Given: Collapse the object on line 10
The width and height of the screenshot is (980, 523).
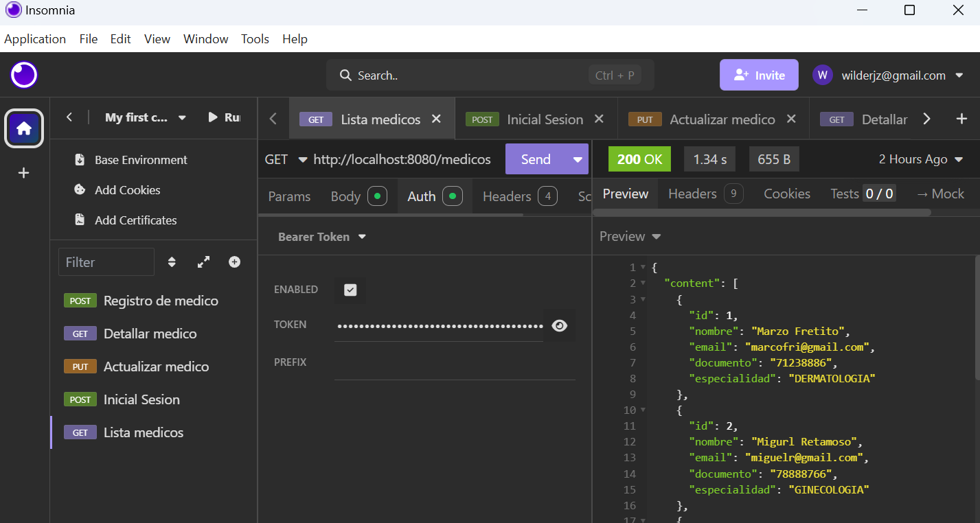Looking at the screenshot, I should coord(643,410).
